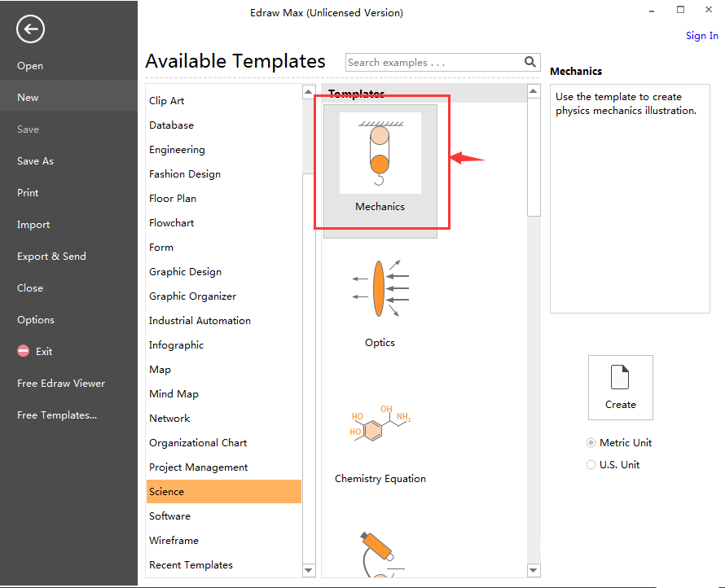Open Export & Send menu item
Viewport: 725px width, 588px height.
coord(51,257)
